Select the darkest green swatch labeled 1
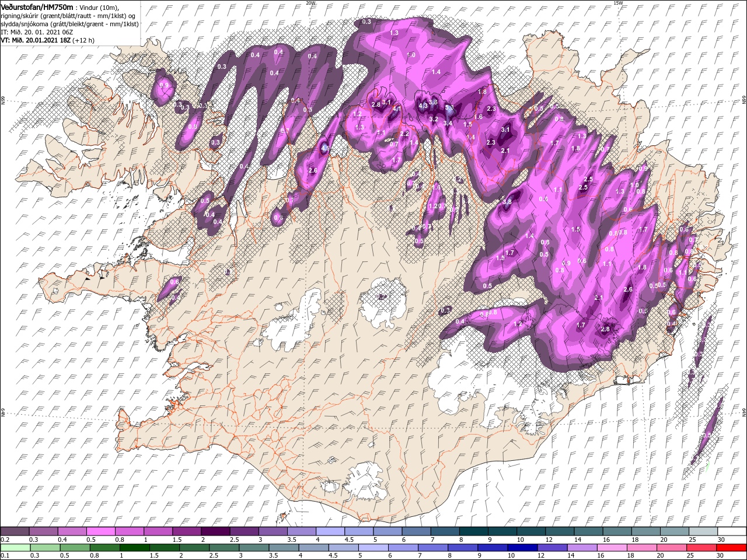Image resolution: width=747 pixels, height=560 pixels. click(x=134, y=548)
